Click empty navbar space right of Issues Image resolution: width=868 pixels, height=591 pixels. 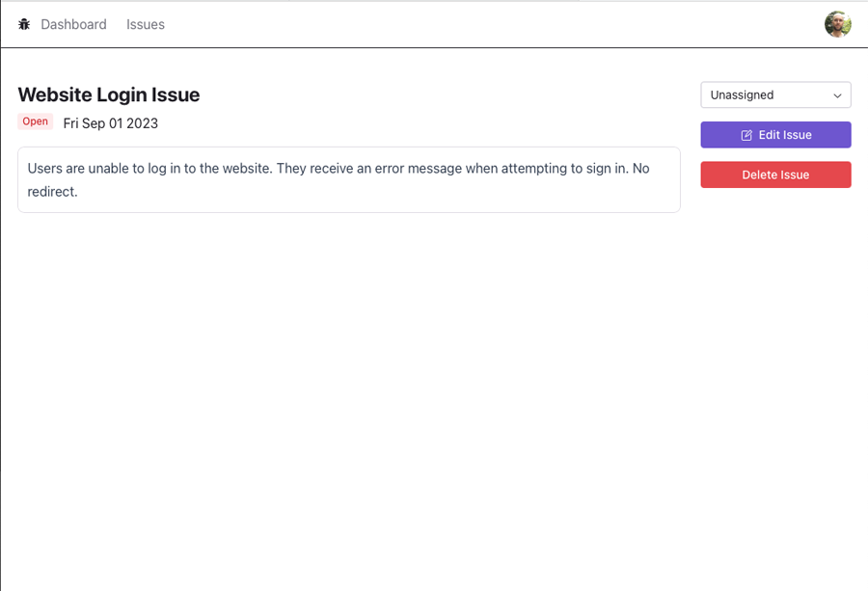[482, 24]
